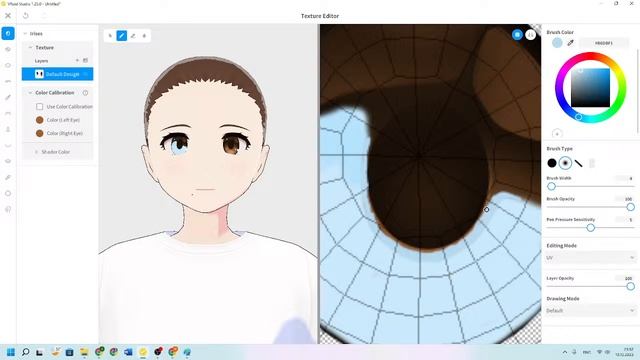Viewport: 640px width, 360px height.
Task: Collapse the Irises section
Action: point(25,33)
